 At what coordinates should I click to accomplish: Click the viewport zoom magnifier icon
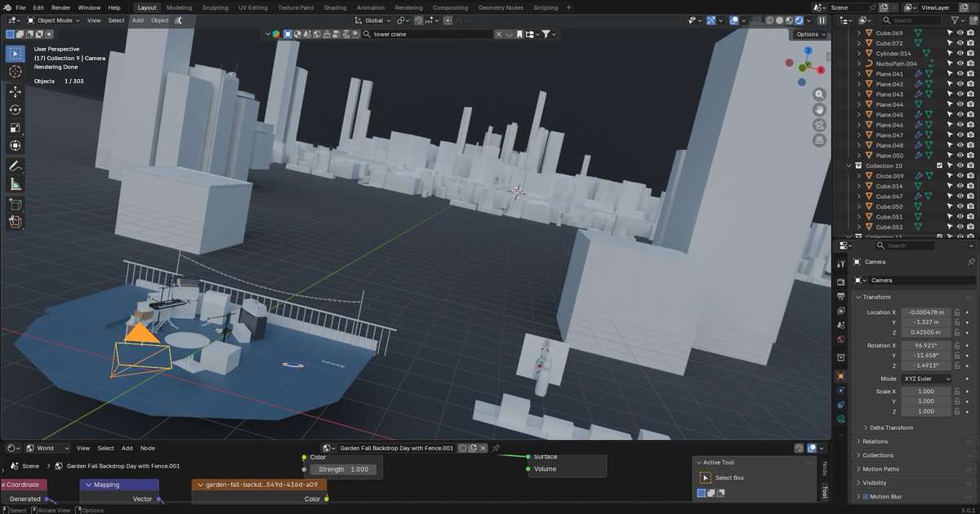tap(819, 94)
